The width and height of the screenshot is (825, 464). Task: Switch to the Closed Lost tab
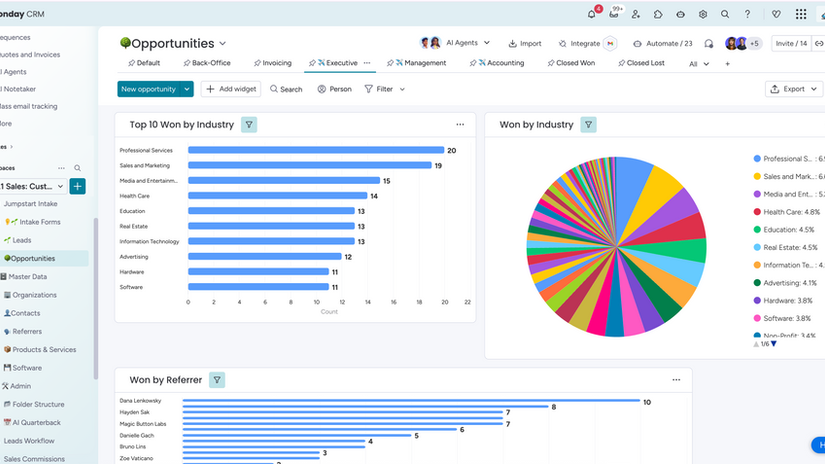641,63
